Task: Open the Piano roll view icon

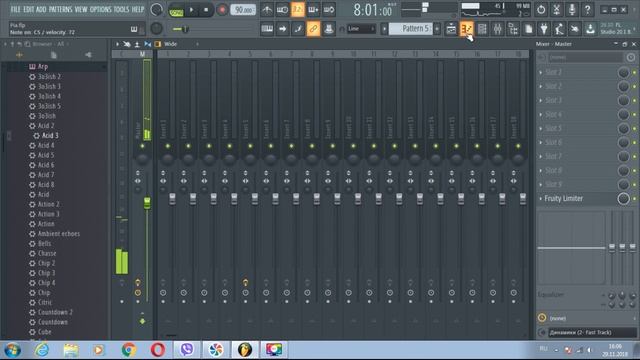Action: point(467,29)
